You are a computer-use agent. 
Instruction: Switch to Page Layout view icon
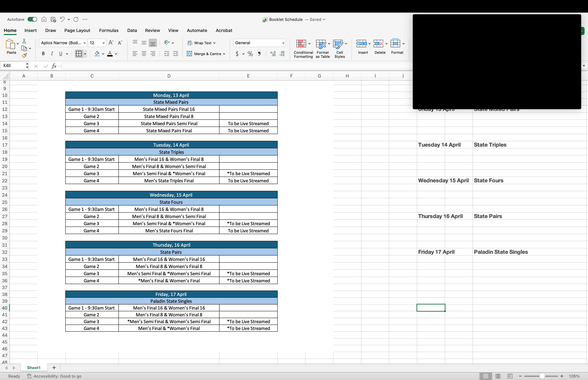pyautogui.click(x=498, y=376)
